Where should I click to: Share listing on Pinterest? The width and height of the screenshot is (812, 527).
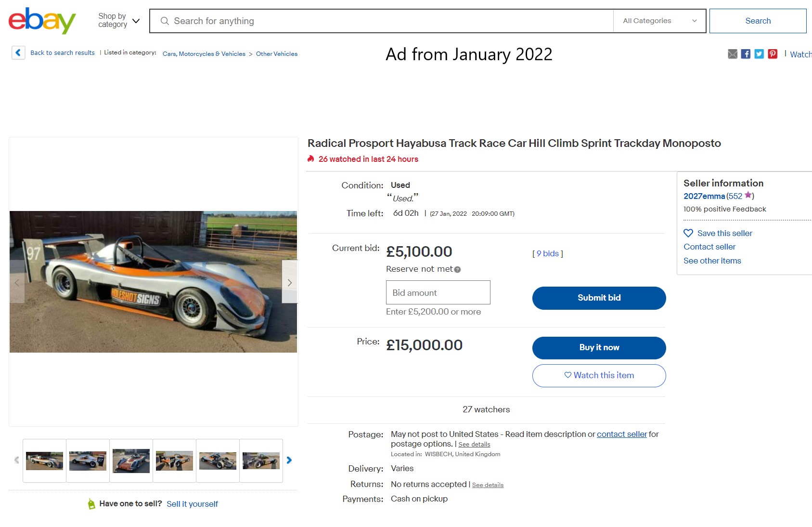pyautogui.click(x=773, y=54)
